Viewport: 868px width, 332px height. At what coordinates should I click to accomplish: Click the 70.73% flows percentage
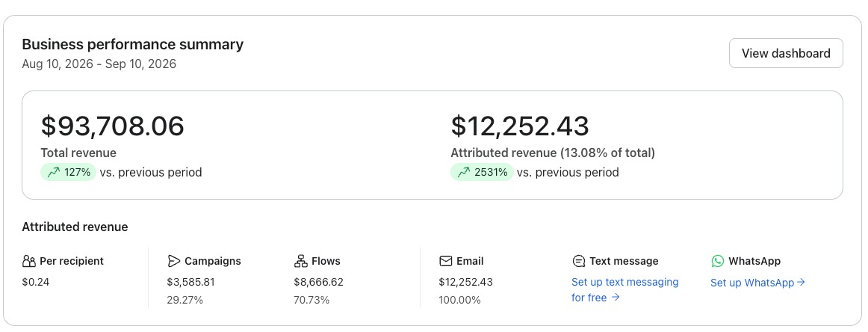311,301
